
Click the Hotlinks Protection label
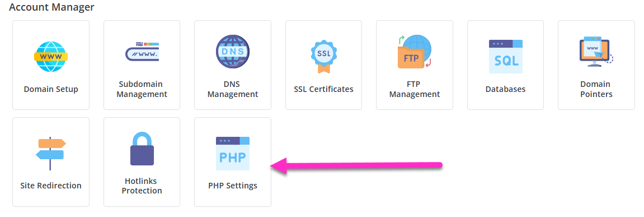142,186
